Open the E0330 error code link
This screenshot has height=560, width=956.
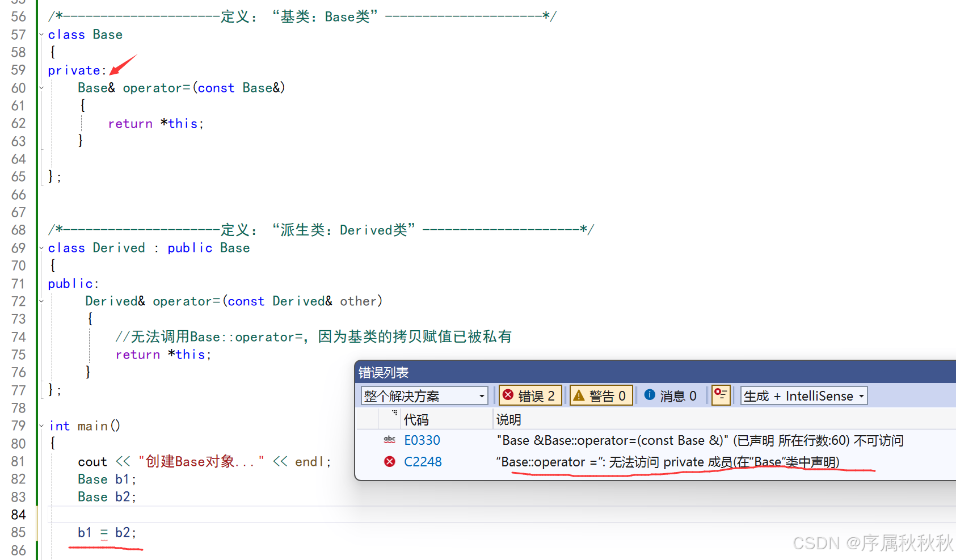click(x=422, y=439)
